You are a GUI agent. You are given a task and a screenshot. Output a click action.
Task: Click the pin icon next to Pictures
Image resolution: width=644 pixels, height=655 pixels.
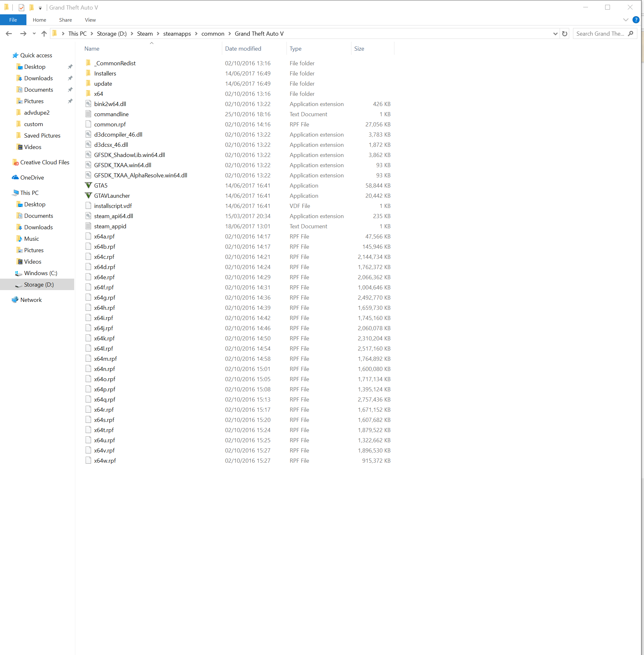(x=70, y=101)
